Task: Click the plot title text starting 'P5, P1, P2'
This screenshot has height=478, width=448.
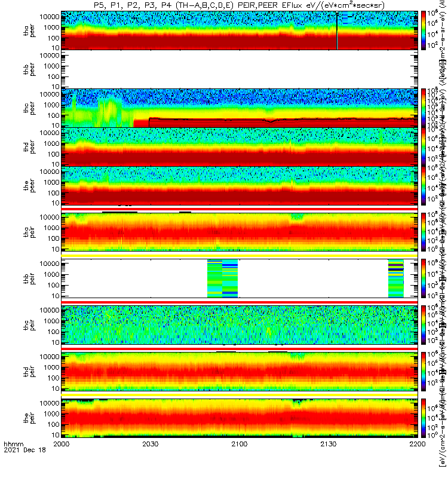Action: pyautogui.click(x=239, y=5)
